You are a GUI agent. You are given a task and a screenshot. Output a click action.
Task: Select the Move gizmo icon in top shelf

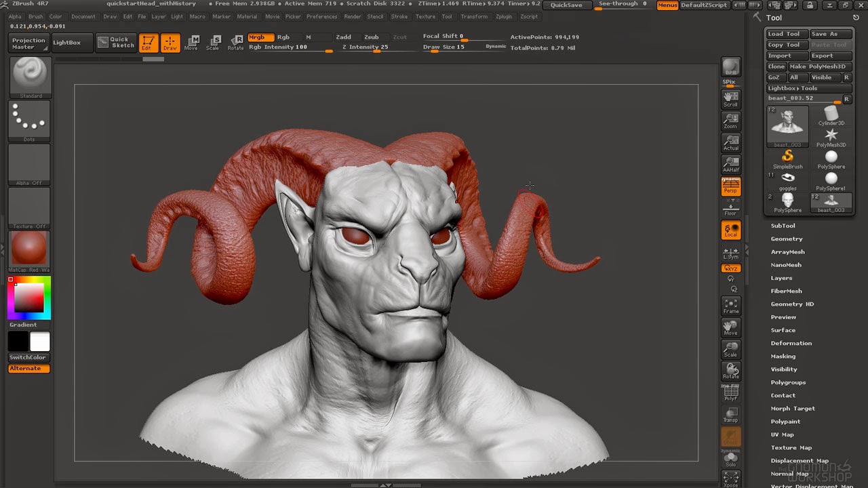191,43
